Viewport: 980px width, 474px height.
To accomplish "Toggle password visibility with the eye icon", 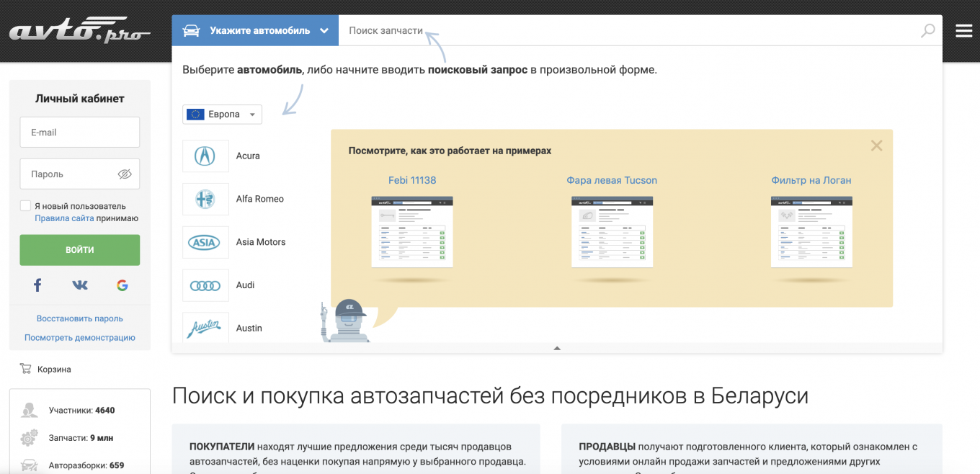I will (x=125, y=174).
